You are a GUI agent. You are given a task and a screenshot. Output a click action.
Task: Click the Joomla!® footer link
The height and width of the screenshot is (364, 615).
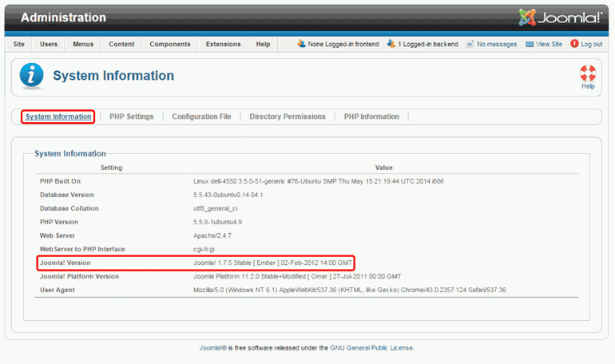click(x=212, y=347)
